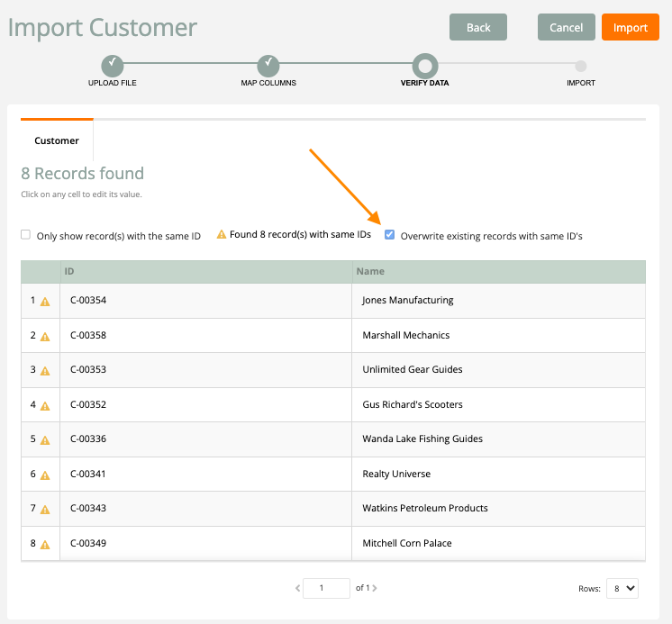Click the Verify Data step circle
The width and height of the screenshot is (672, 624).
click(425, 66)
